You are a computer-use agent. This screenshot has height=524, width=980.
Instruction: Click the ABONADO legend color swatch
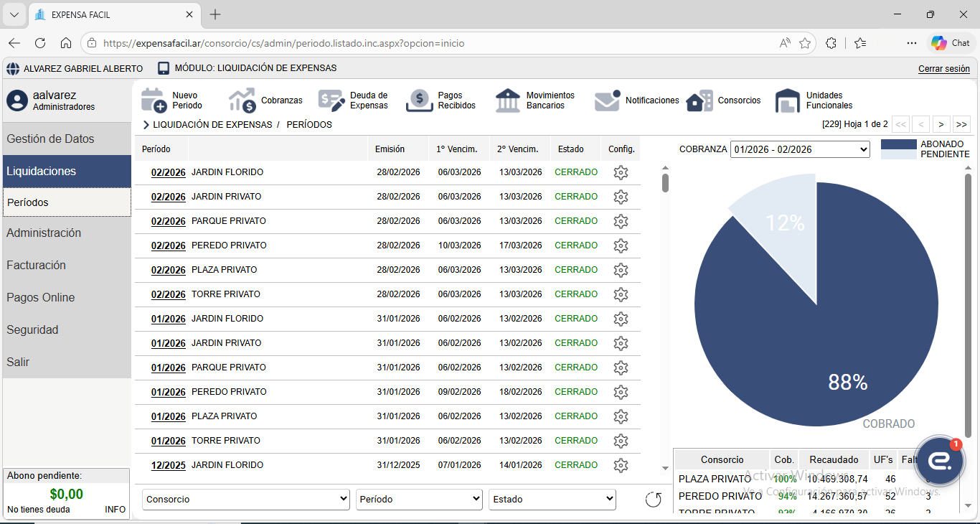(x=898, y=144)
